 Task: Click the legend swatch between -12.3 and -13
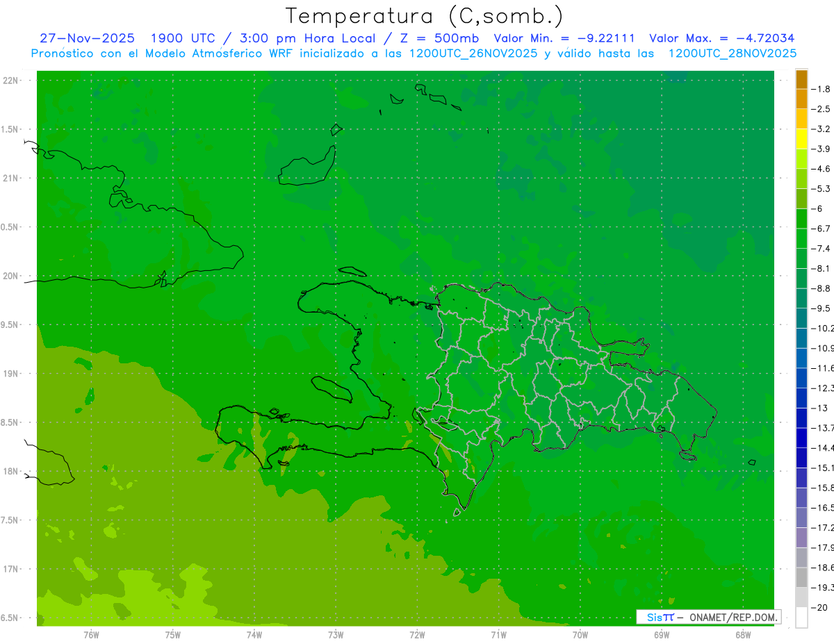point(801,397)
